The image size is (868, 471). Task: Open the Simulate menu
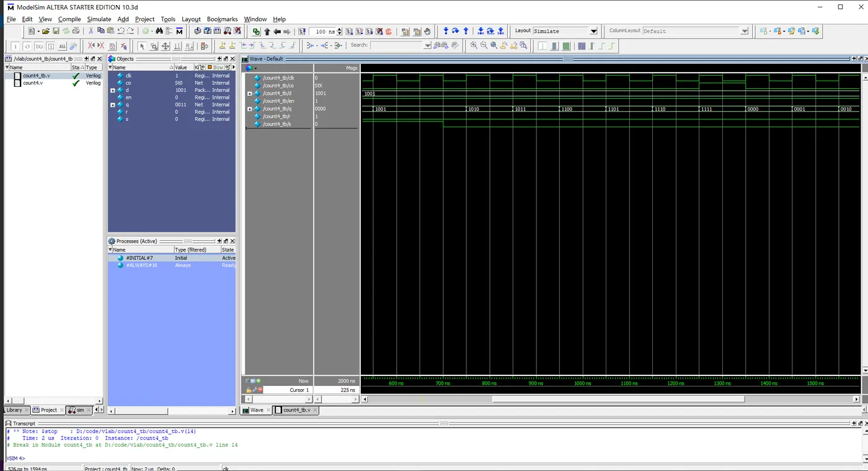pyautogui.click(x=99, y=19)
